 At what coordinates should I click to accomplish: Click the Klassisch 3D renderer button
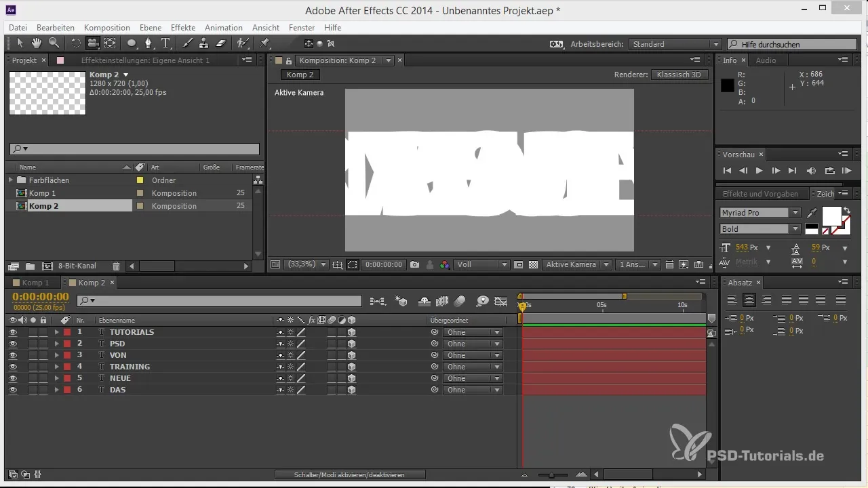point(679,75)
